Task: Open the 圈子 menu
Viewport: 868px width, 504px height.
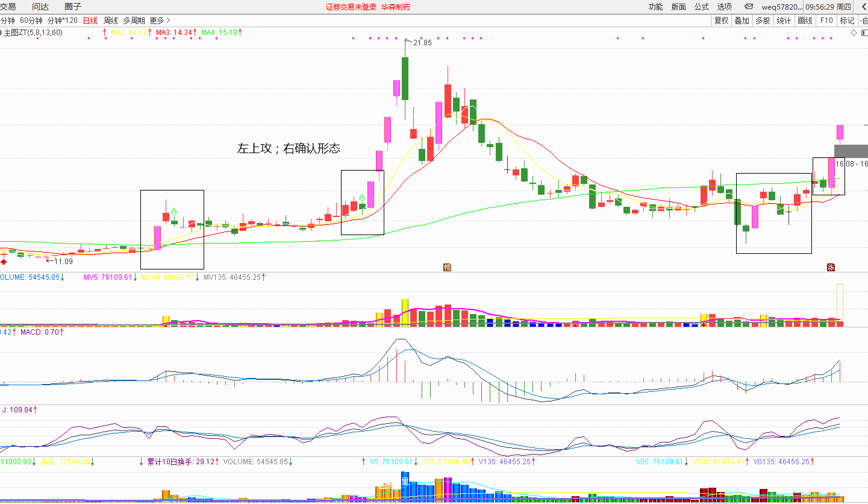Action: point(73,7)
